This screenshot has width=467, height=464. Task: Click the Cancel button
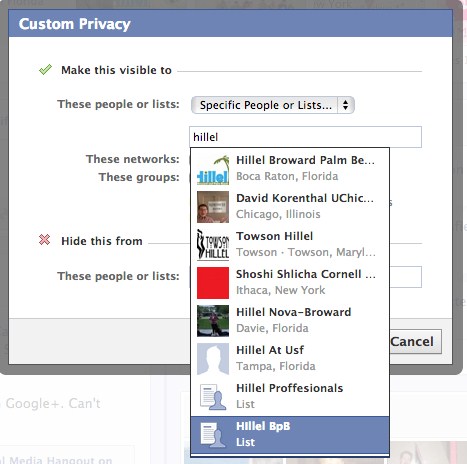pos(415,342)
